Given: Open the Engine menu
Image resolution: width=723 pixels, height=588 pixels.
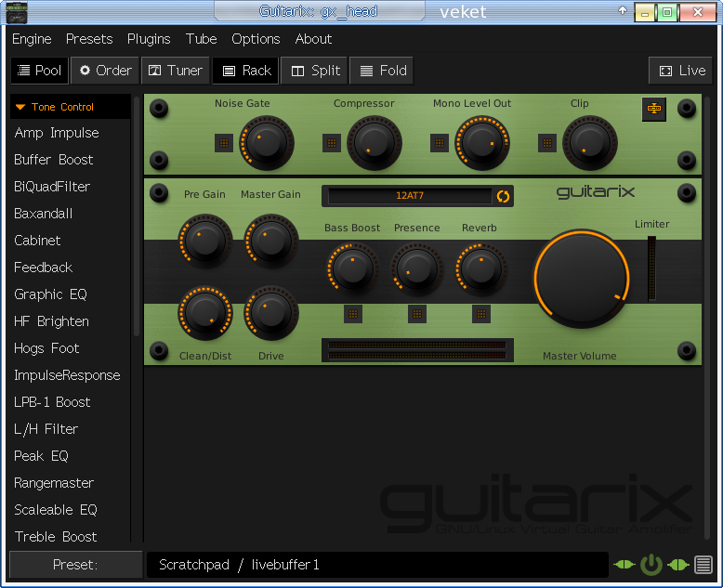Looking at the screenshot, I should pos(32,39).
